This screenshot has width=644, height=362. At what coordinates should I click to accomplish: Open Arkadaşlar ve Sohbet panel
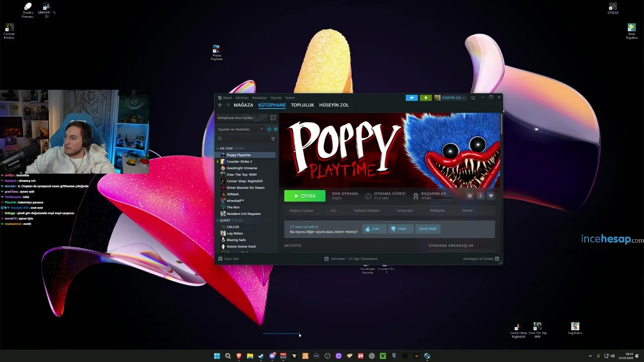pos(480,259)
